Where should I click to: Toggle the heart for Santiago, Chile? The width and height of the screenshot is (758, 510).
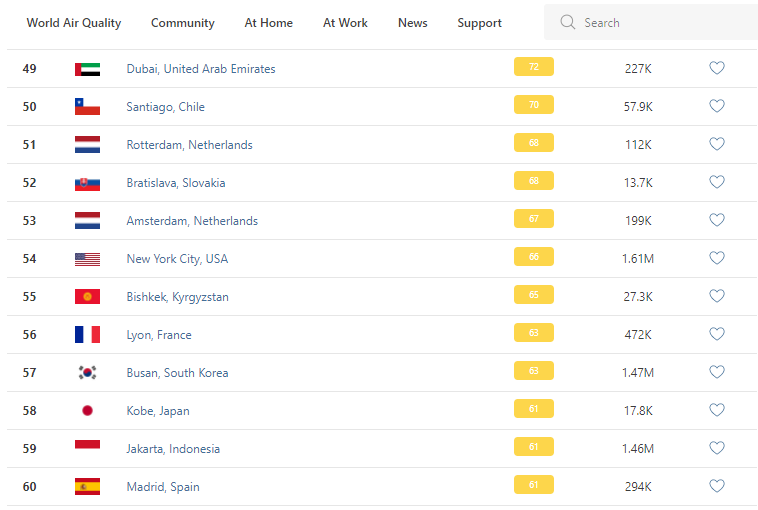click(x=716, y=106)
